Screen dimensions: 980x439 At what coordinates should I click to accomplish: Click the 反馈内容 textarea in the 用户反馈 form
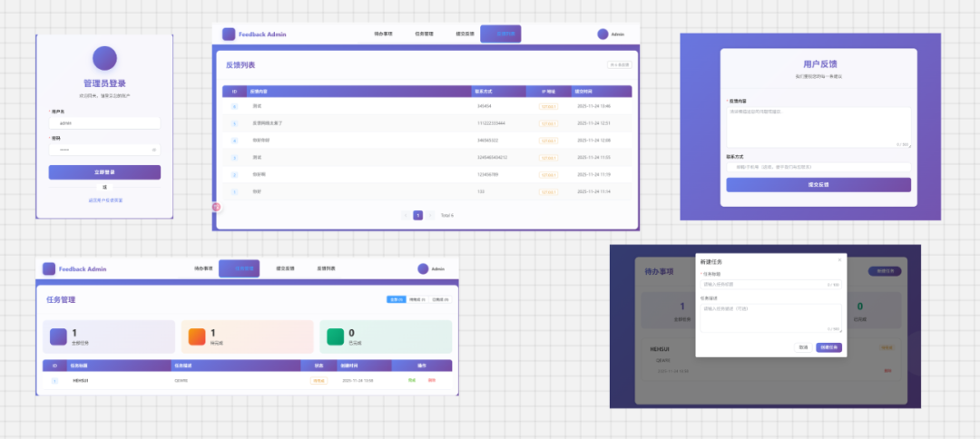click(x=818, y=127)
